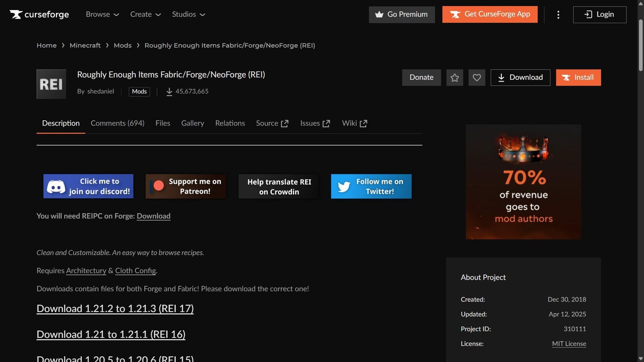Click the orange Install button
This screenshot has height=362, width=644.
click(578, 78)
